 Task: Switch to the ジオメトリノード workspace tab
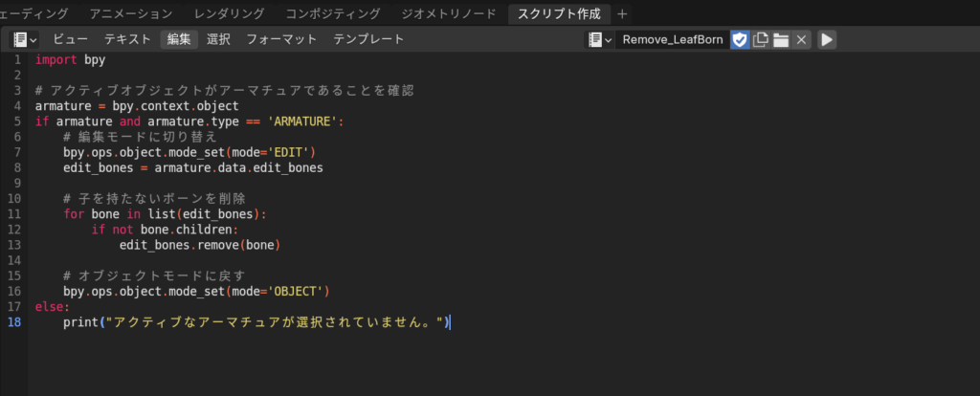coord(449,13)
